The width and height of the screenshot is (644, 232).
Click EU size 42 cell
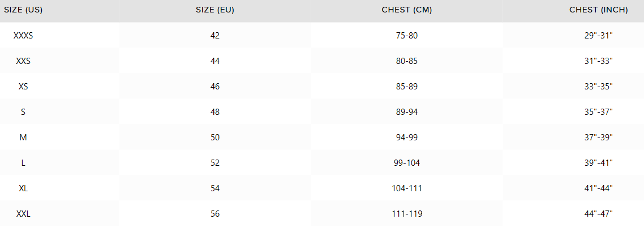pos(214,36)
